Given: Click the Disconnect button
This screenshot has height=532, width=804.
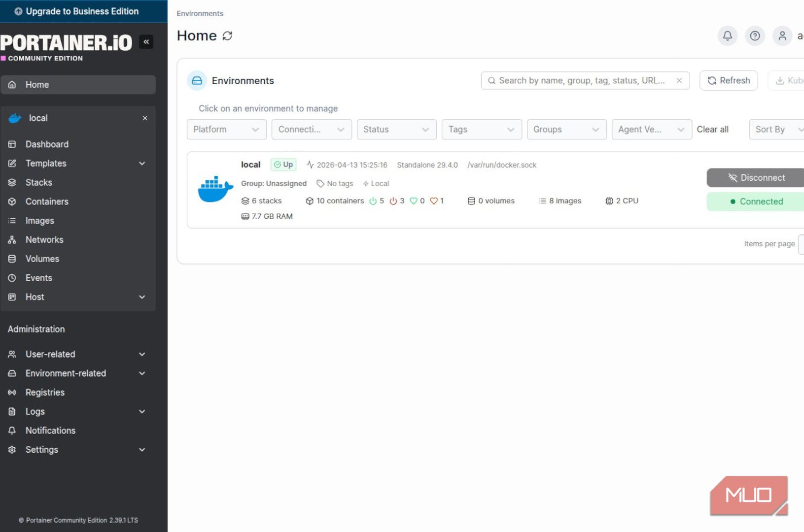Looking at the screenshot, I should click(755, 178).
